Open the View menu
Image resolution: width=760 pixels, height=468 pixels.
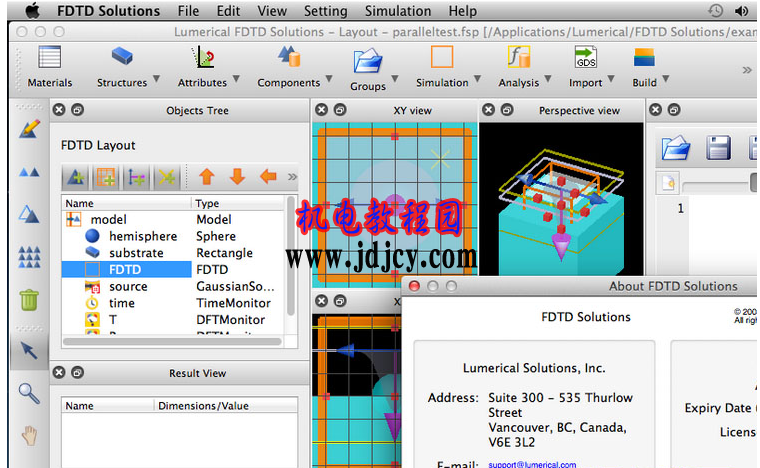272,11
